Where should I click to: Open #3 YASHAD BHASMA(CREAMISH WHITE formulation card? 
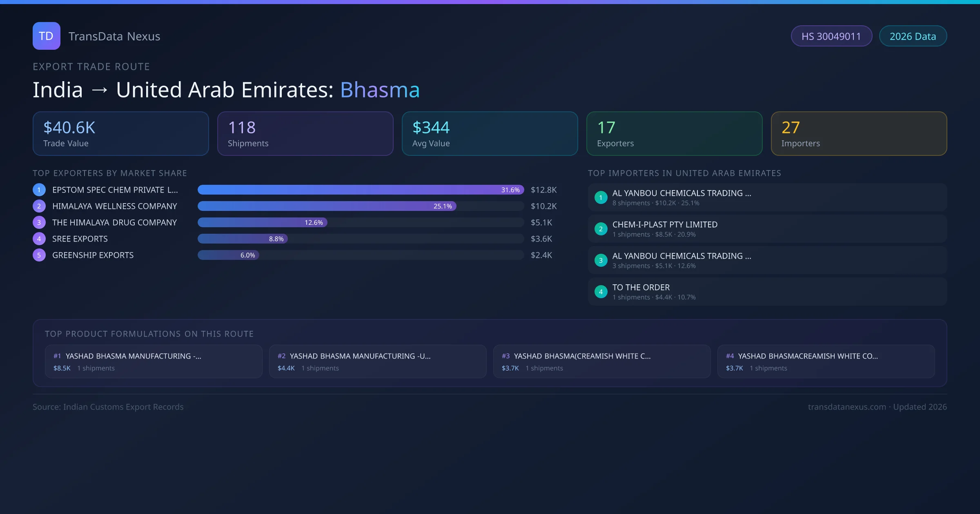coord(601,361)
